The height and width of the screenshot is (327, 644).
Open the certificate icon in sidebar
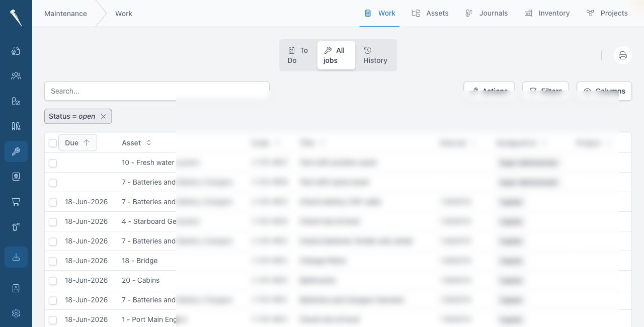(x=16, y=177)
